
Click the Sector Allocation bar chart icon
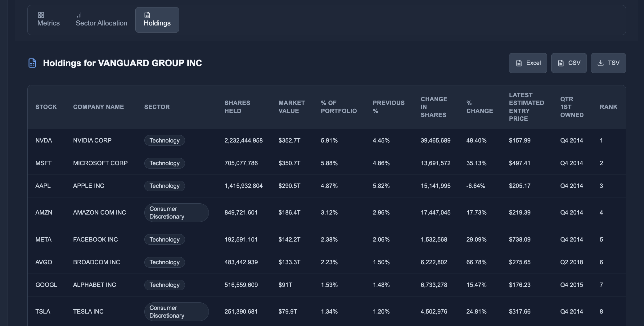point(80,14)
